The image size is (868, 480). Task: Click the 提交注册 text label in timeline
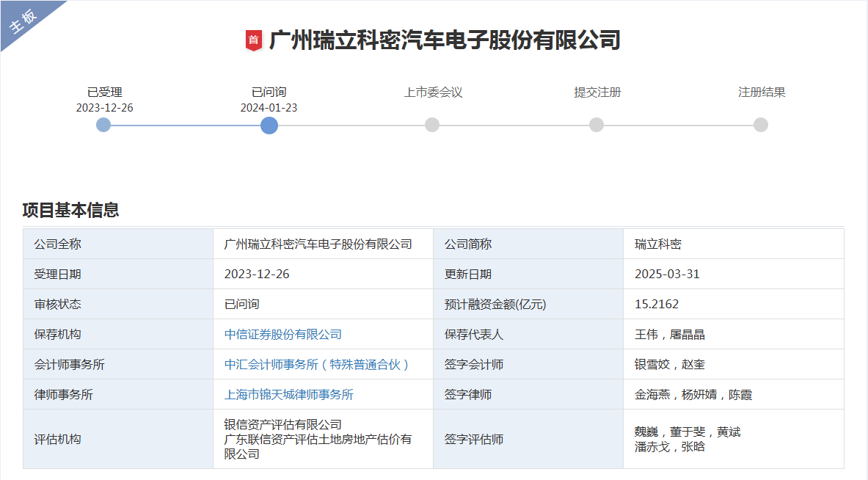tap(597, 92)
